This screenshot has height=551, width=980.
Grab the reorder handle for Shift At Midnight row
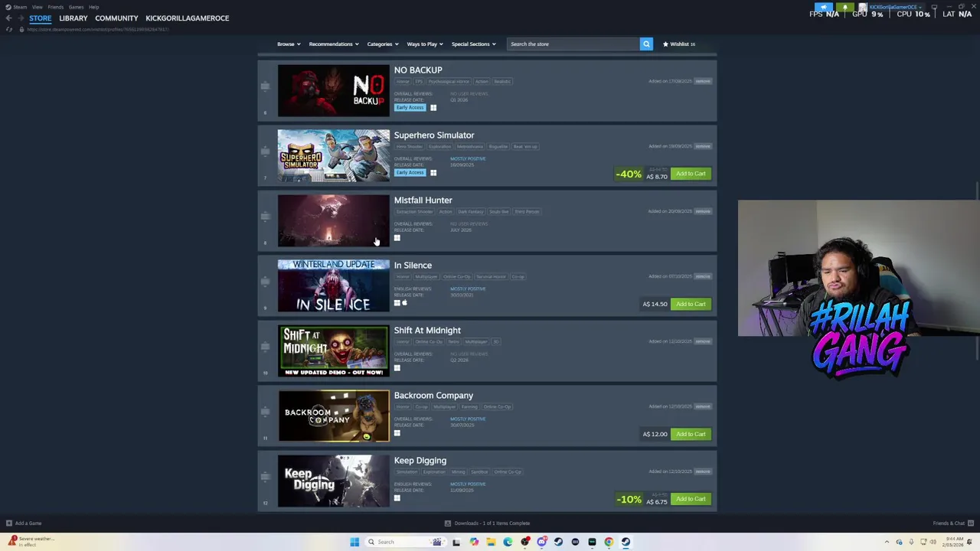pyautogui.click(x=265, y=347)
